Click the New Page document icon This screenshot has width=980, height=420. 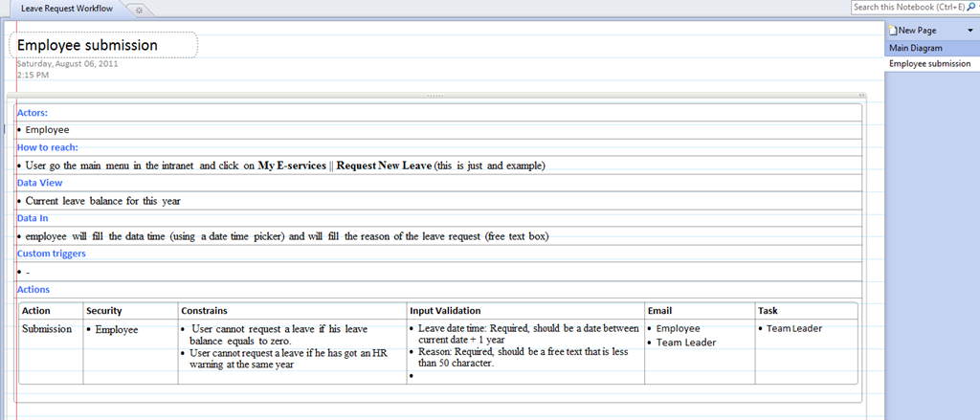[892, 31]
